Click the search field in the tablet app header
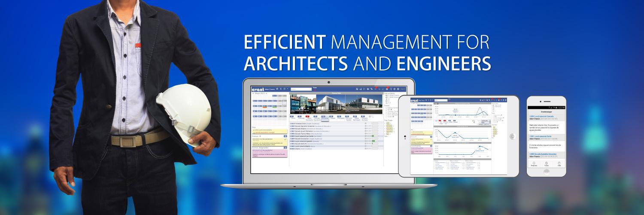The width and height of the screenshot is (644, 215). [x=441, y=100]
